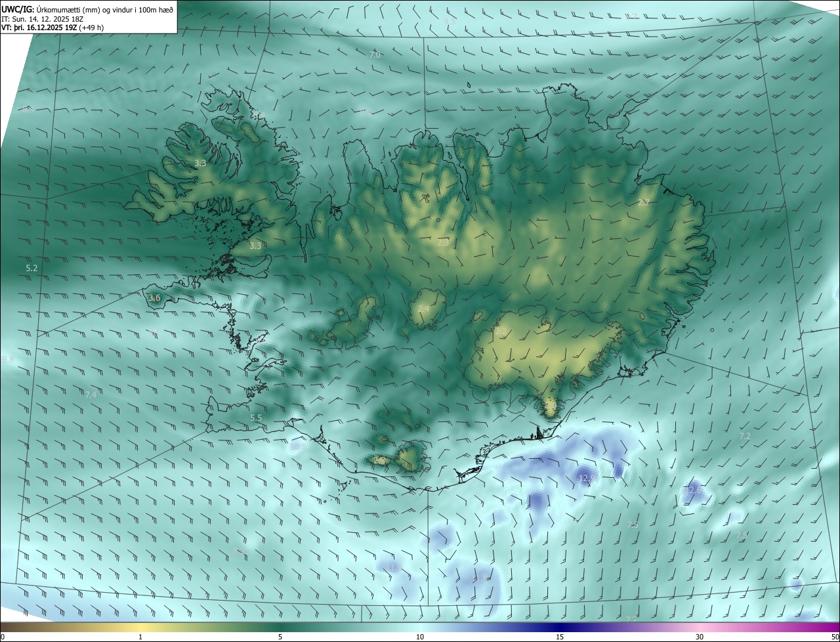
Task: Click the 'VT: þri. 16.12.2025 19Z (+49 h)' line
Action: [52, 28]
